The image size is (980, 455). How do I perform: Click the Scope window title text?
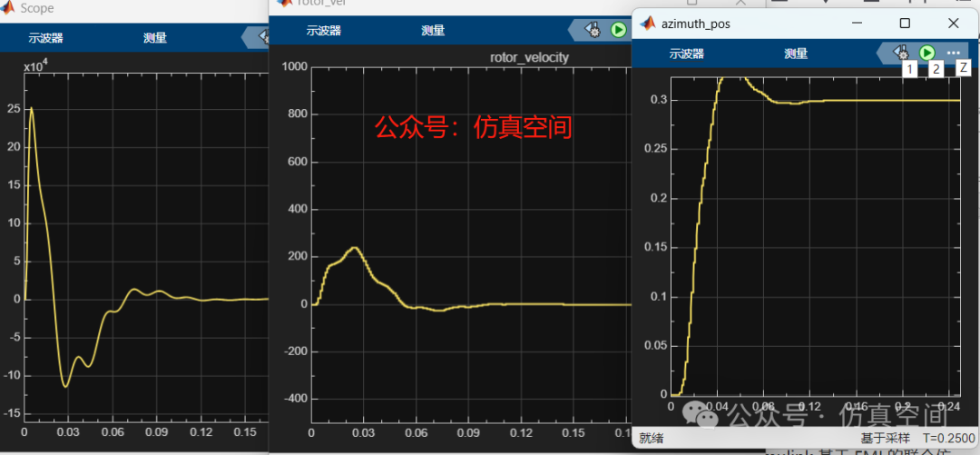click(x=37, y=8)
